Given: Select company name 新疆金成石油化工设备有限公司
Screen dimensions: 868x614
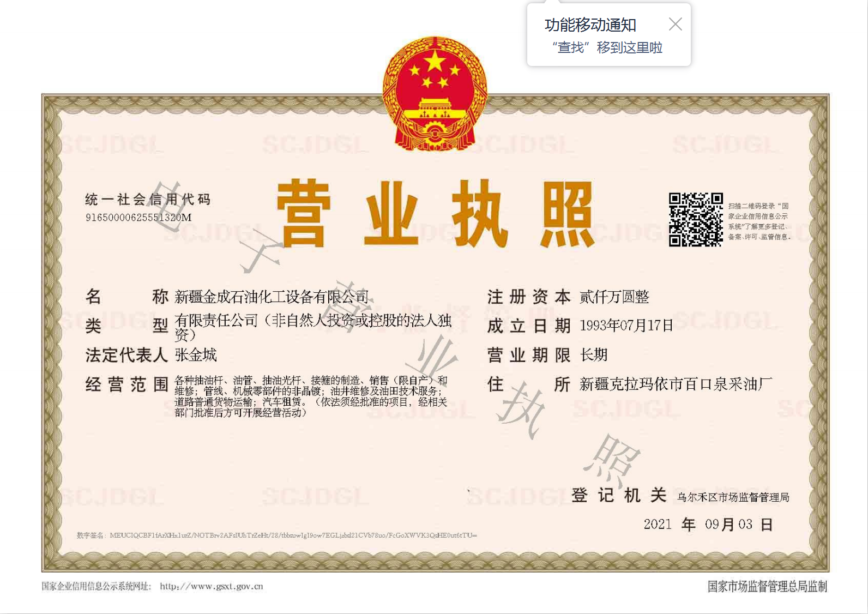Looking at the screenshot, I should (272, 297).
